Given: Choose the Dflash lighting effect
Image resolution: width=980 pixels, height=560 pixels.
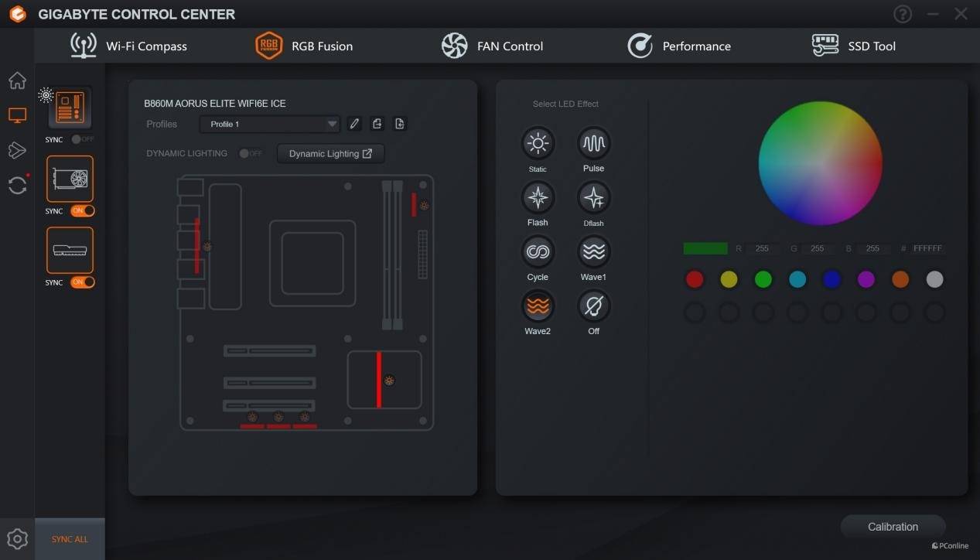Looking at the screenshot, I should pos(593,198).
